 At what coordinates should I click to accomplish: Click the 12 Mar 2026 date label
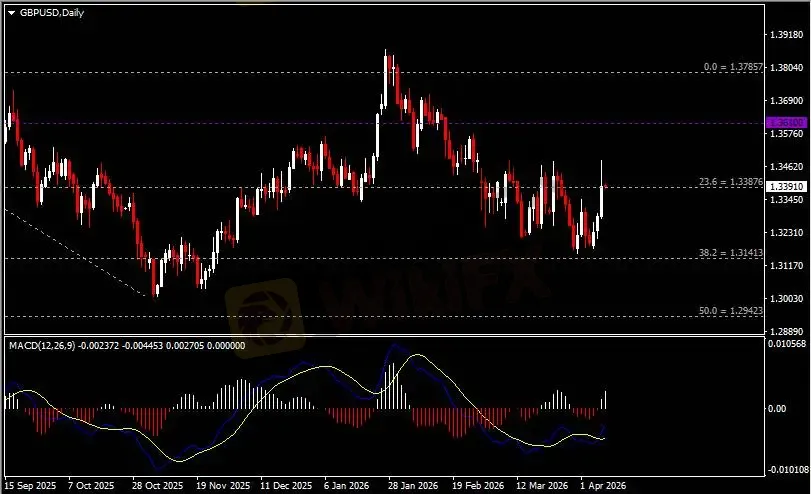(542, 486)
